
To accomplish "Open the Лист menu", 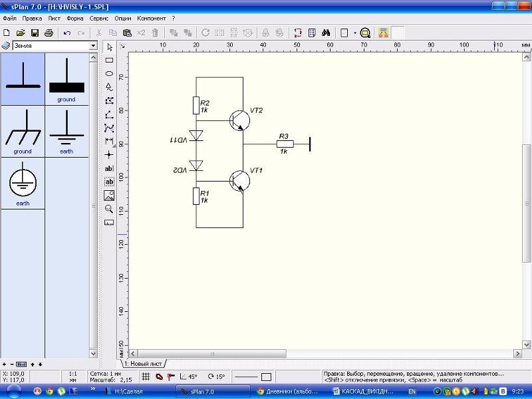I will tap(54, 19).
